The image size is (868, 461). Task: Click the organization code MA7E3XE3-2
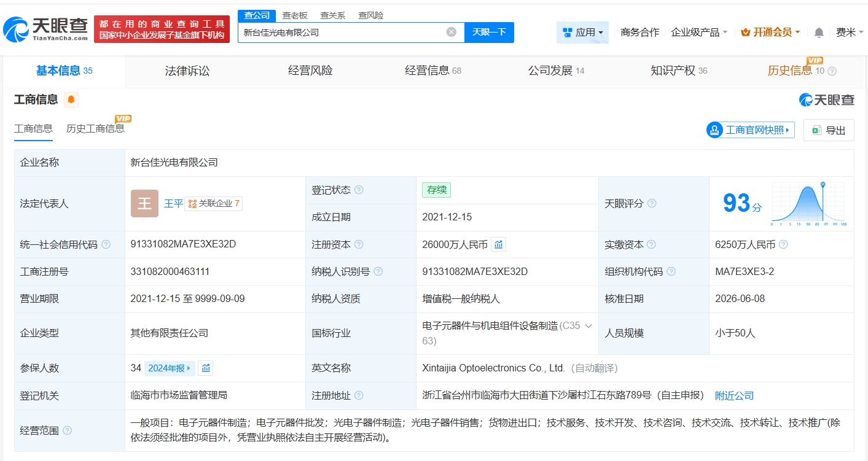coord(745,271)
